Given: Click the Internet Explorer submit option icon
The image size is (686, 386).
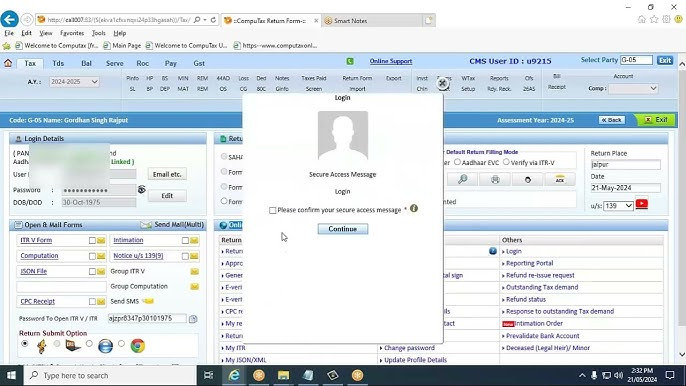Looking at the screenshot, I should pyautogui.click(x=105, y=346).
